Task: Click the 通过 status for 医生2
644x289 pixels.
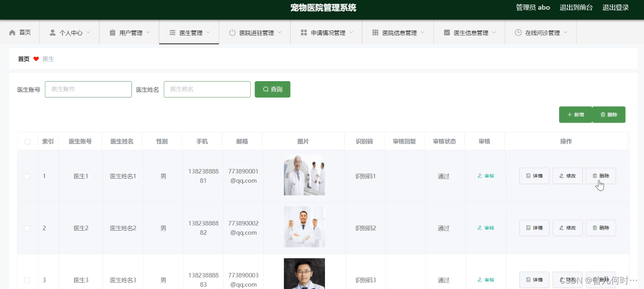Action: pos(444,228)
